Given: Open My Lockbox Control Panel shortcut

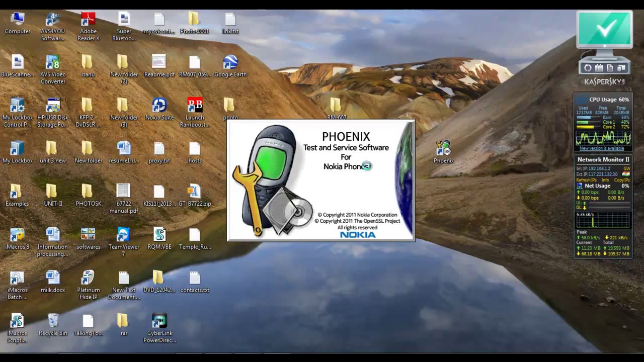Looking at the screenshot, I should (18, 113).
